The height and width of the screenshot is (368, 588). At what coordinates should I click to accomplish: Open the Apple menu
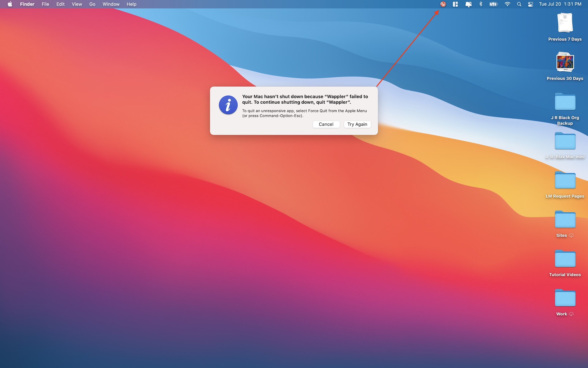[10, 4]
